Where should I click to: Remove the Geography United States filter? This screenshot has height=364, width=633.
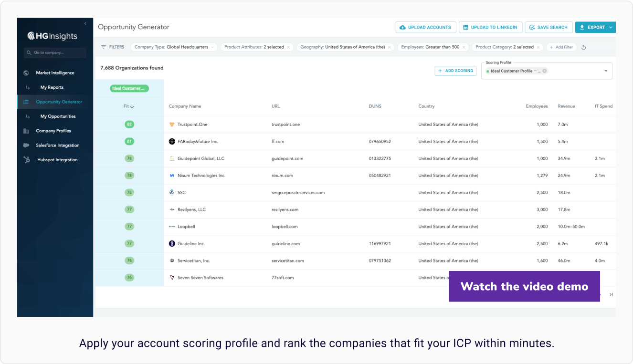pos(390,47)
